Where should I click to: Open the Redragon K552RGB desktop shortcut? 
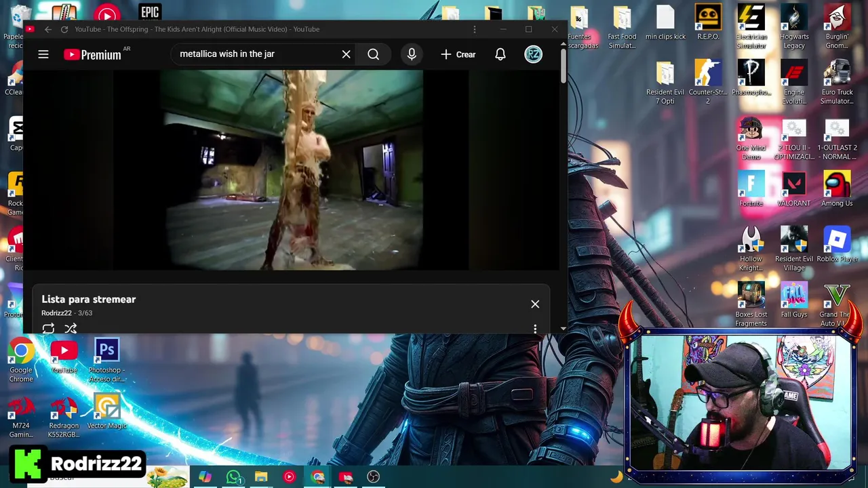pyautogui.click(x=64, y=416)
